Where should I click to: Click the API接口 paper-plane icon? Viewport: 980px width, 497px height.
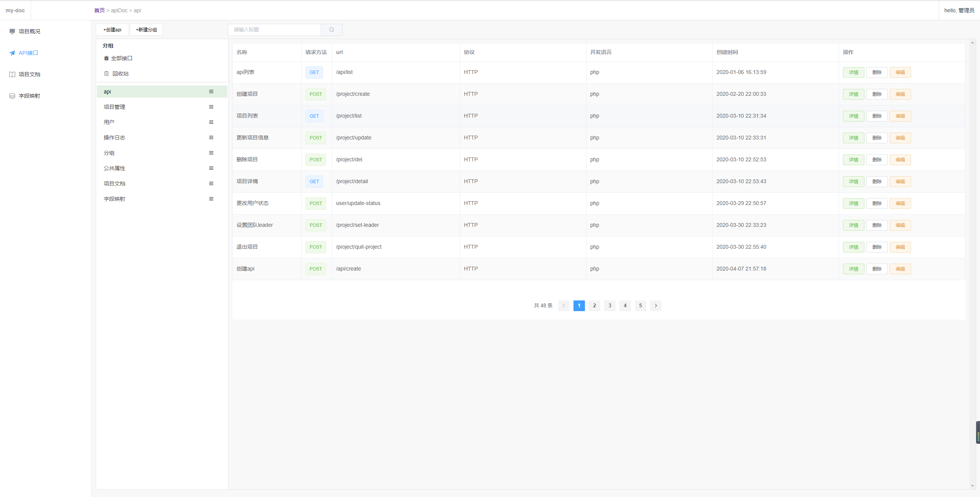(12, 53)
